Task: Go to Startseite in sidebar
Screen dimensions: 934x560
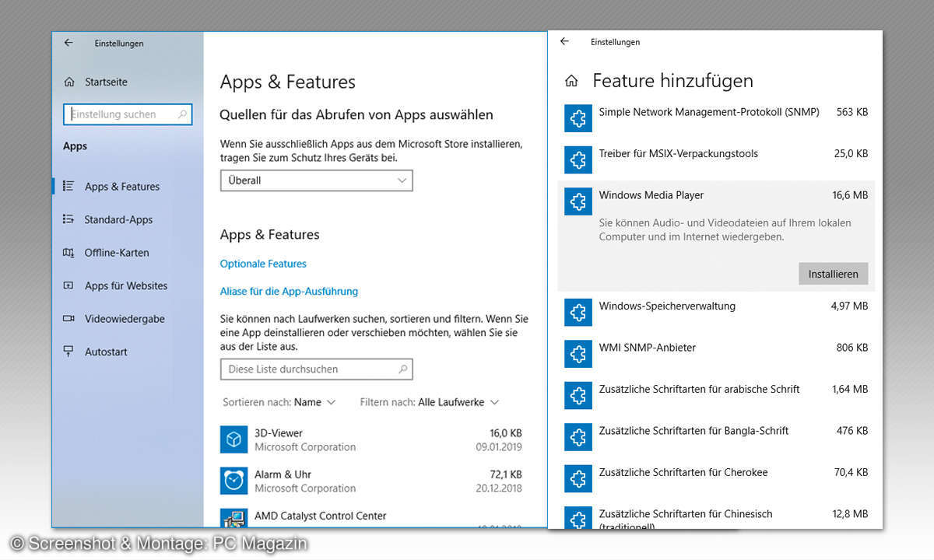Action: click(106, 82)
